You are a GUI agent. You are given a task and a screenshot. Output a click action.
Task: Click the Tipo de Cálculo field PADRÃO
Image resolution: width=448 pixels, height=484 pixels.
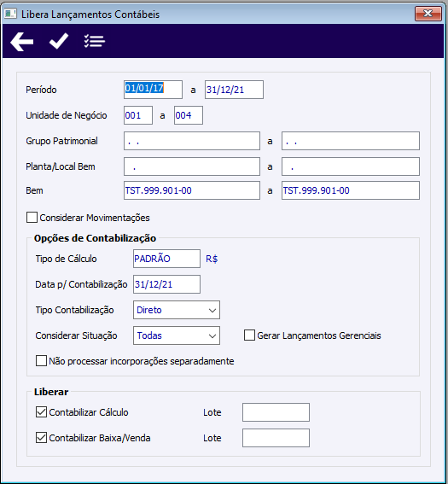click(166, 259)
